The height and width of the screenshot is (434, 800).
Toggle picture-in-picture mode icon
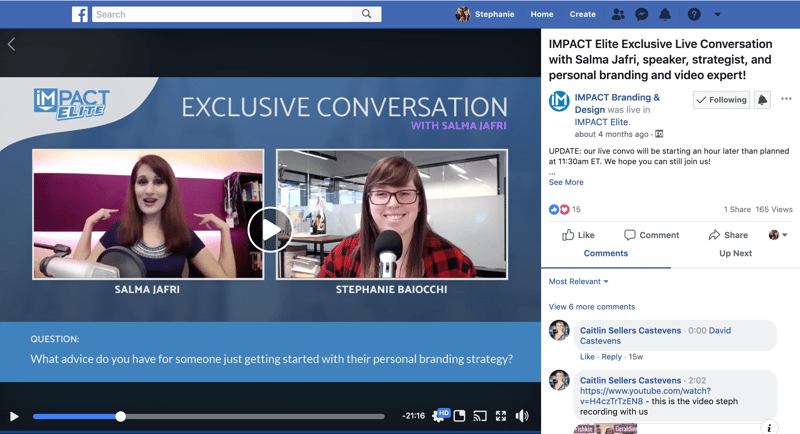click(x=459, y=416)
